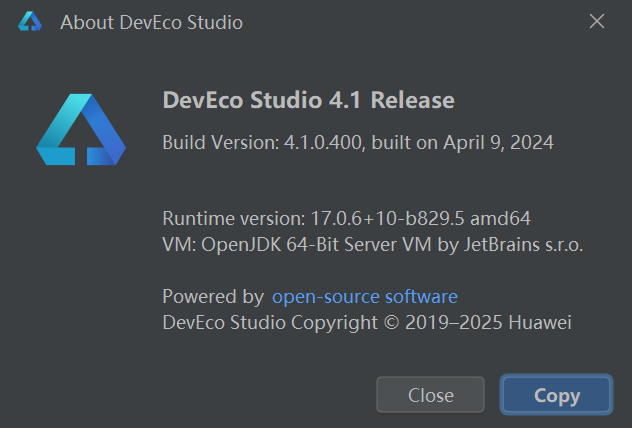The image size is (632, 428).
Task: Click the Copy button
Action: click(557, 395)
